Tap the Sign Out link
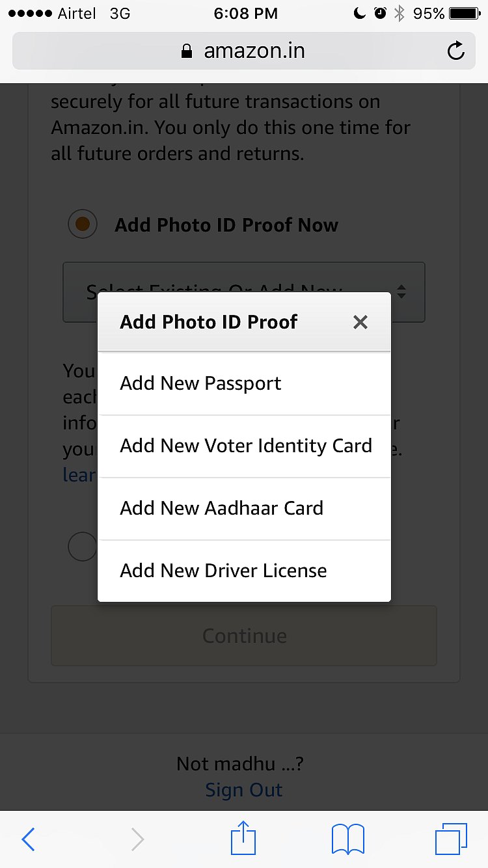 click(244, 790)
